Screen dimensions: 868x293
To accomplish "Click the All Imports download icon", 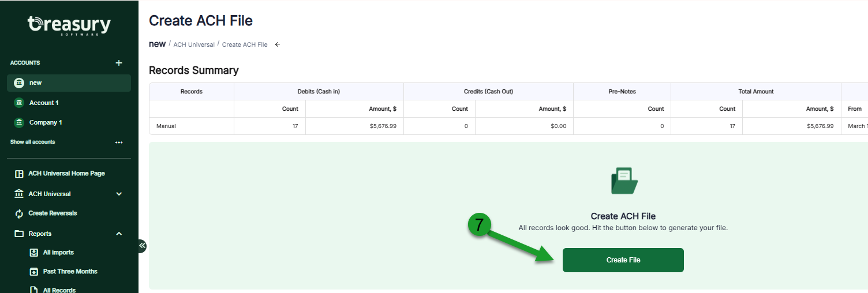I will [34, 253].
